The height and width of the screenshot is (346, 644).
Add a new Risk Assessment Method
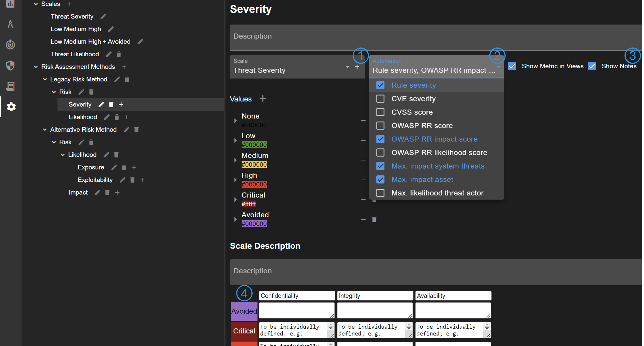(x=124, y=67)
